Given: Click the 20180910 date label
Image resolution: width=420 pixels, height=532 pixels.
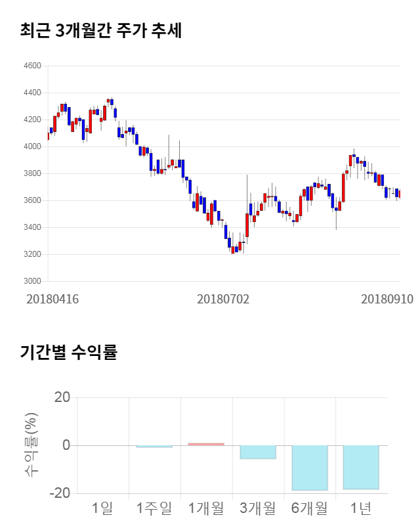Looking at the screenshot, I should tap(387, 299).
